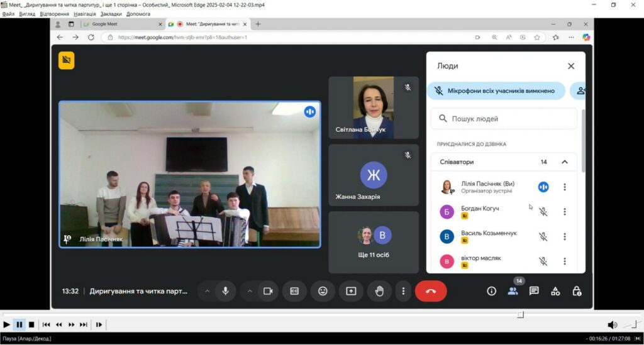
Task: Turn on closed captions
Action: tap(294, 291)
